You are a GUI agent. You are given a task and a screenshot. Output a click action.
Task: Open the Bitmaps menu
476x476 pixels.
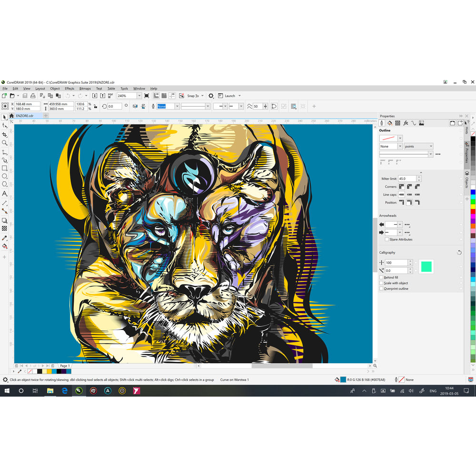pyautogui.click(x=85, y=89)
